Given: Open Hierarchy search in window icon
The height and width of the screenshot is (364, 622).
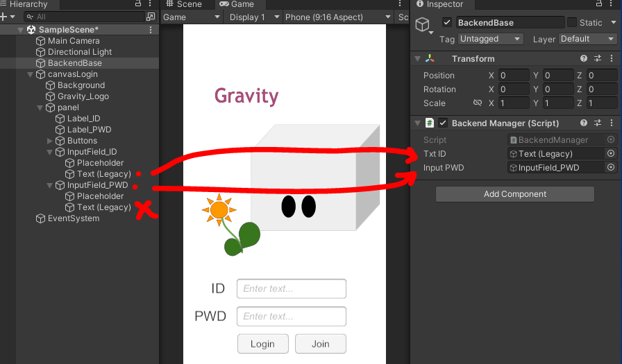Looking at the screenshot, I should [151, 17].
